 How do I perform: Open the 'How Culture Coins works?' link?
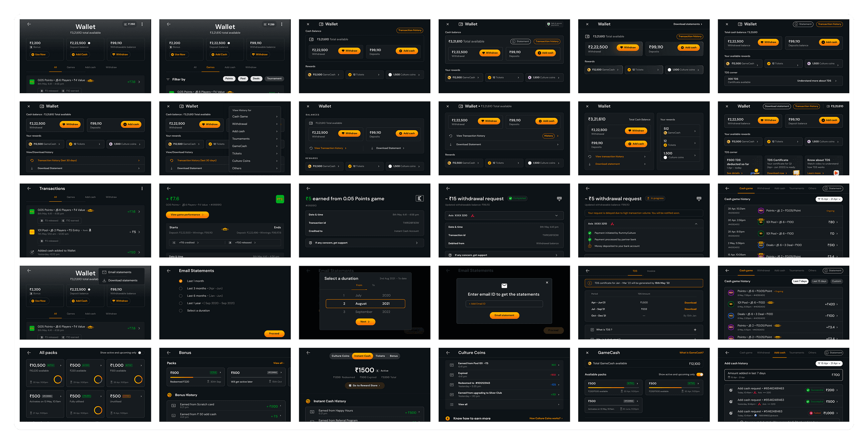pyautogui.click(x=546, y=418)
